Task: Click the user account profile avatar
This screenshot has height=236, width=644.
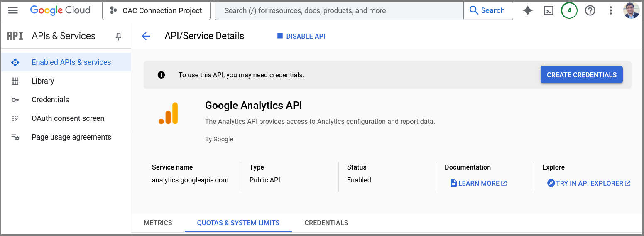Action: click(631, 10)
